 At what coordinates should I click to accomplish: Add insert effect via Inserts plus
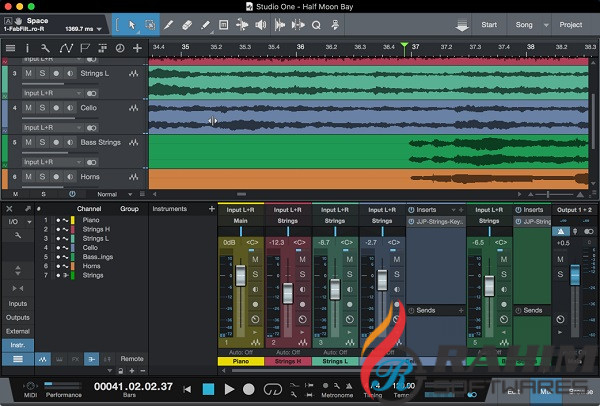click(461, 210)
